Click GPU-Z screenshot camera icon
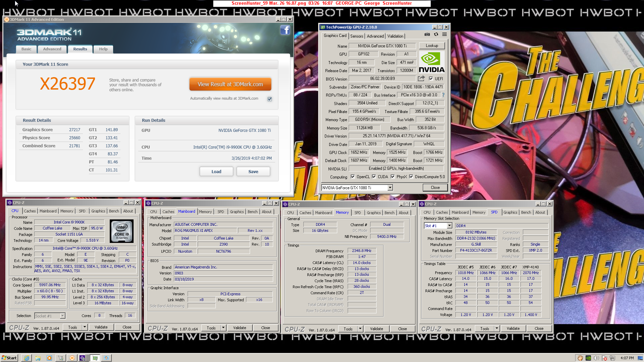The image size is (644, 362). [427, 35]
